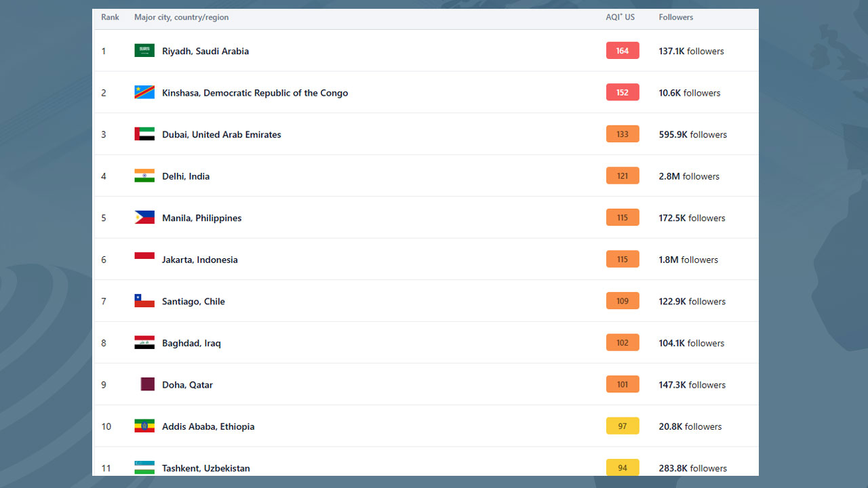Image resolution: width=868 pixels, height=488 pixels.
Task: Open Baghdad, Iraq city page
Action: 191,343
